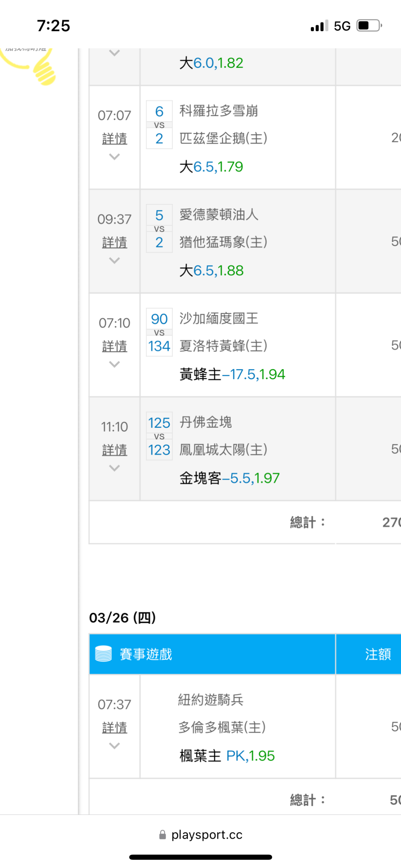
Task: Open 詳情 for 07:37 Rangers game
Action: point(114,727)
